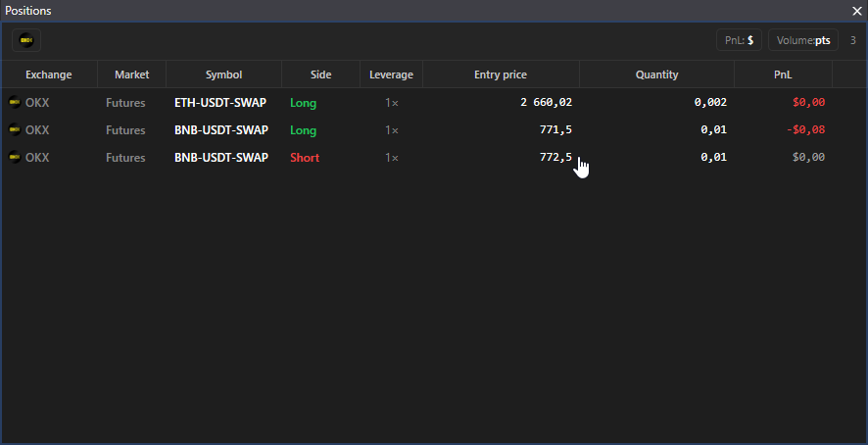868x445 pixels.
Task: Select the ETH-USDT-SWAP position symbol
Action: coord(220,103)
